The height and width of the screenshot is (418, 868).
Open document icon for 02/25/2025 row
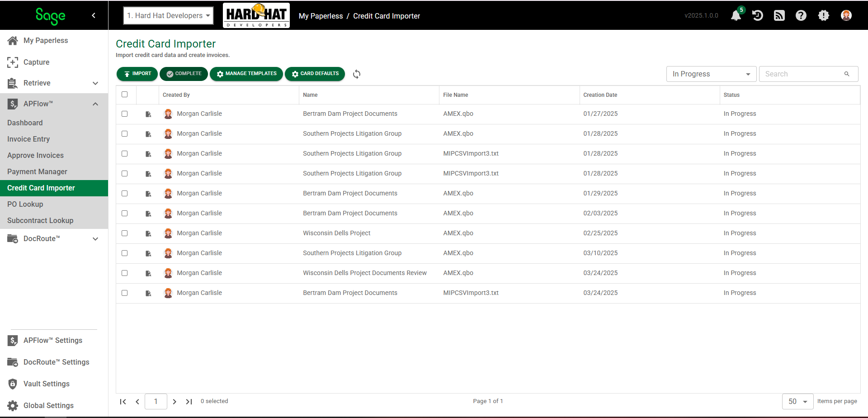(x=148, y=234)
